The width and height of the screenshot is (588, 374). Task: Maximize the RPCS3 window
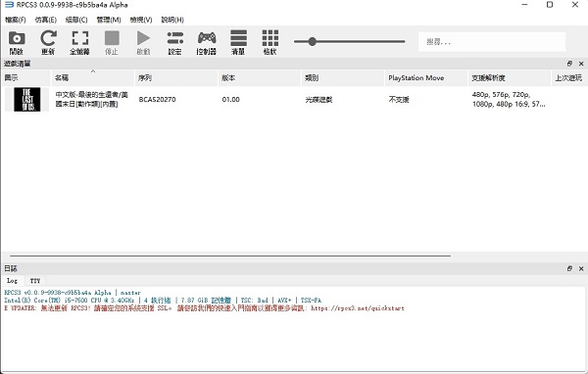[550, 5]
